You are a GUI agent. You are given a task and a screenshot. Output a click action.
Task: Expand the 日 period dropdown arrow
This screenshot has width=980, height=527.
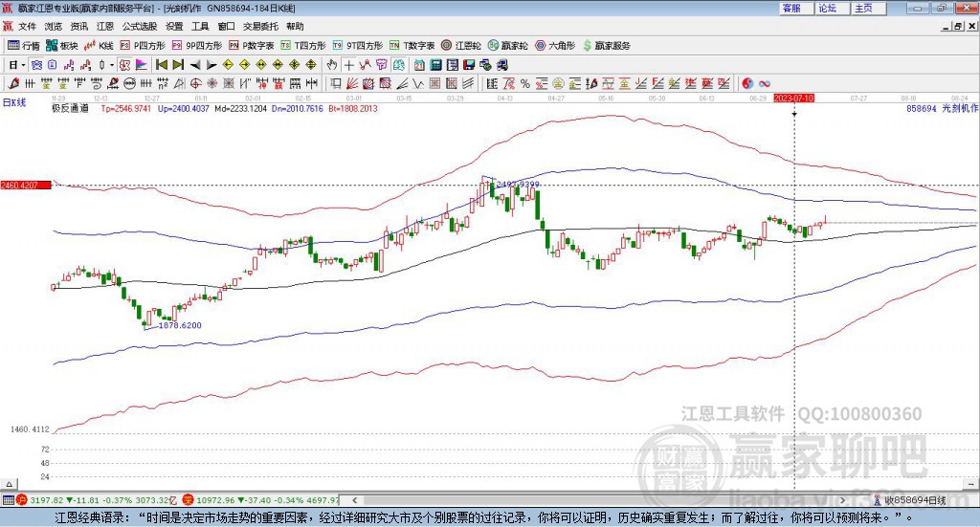point(23,65)
